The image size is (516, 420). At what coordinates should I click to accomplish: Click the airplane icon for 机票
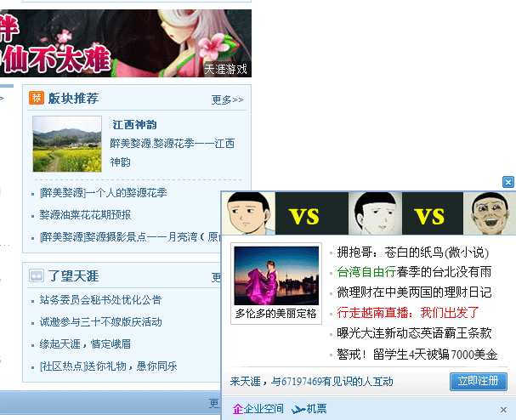pyautogui.click(x=298, y=410)
